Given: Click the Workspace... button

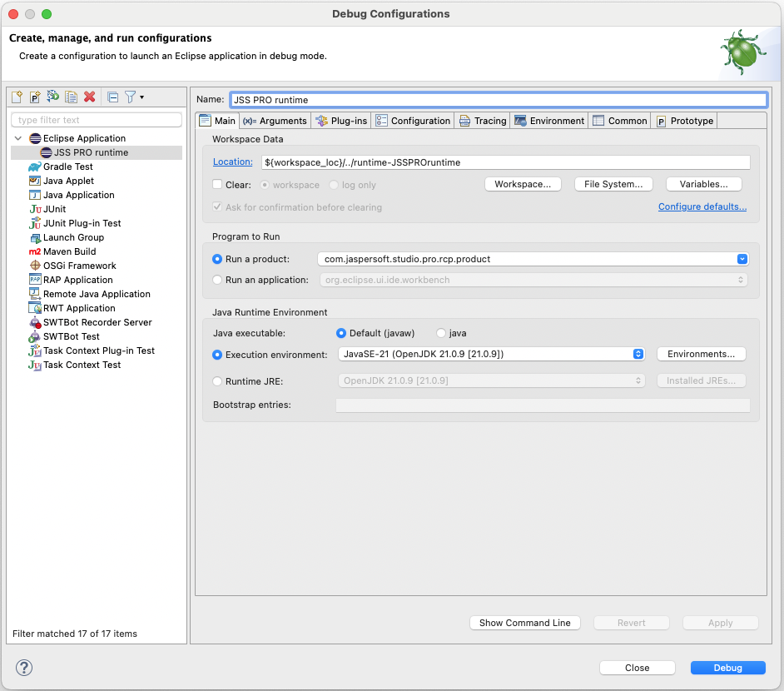Looking at the screenshot, I should coord(523,184).
